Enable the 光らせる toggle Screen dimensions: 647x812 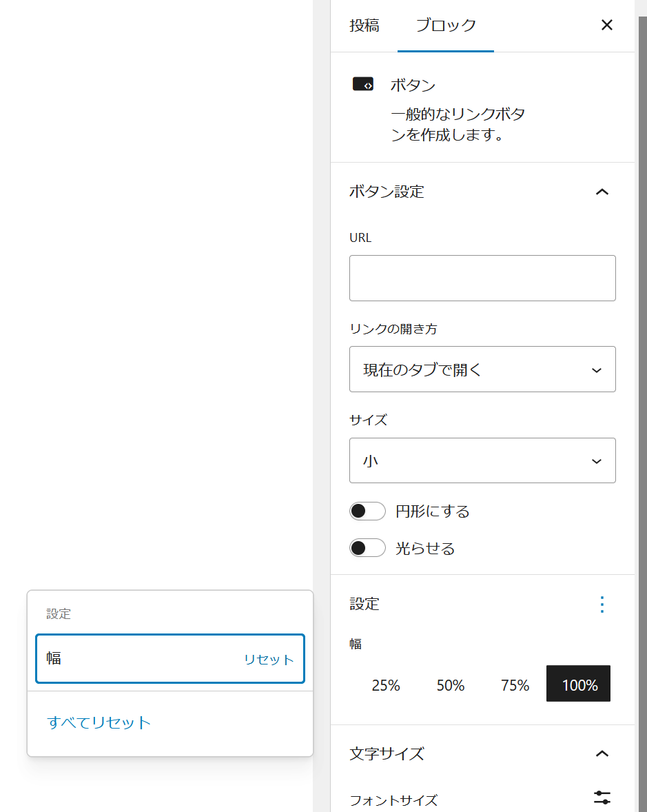pyautogui.click(x=367, y=549)
